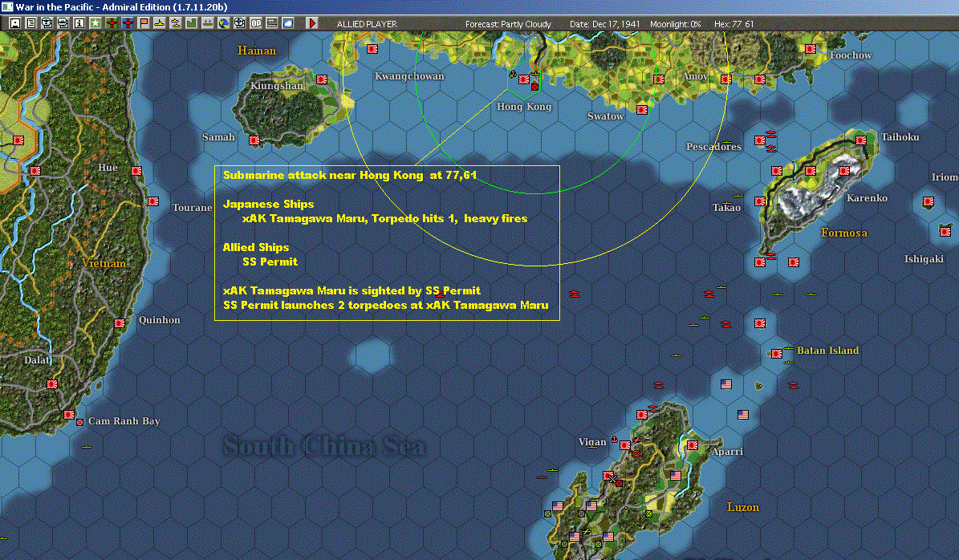Click the 'Moonlight: 0%' status text
The height and width of the screenshot is (560, 959).
[675, 24]
